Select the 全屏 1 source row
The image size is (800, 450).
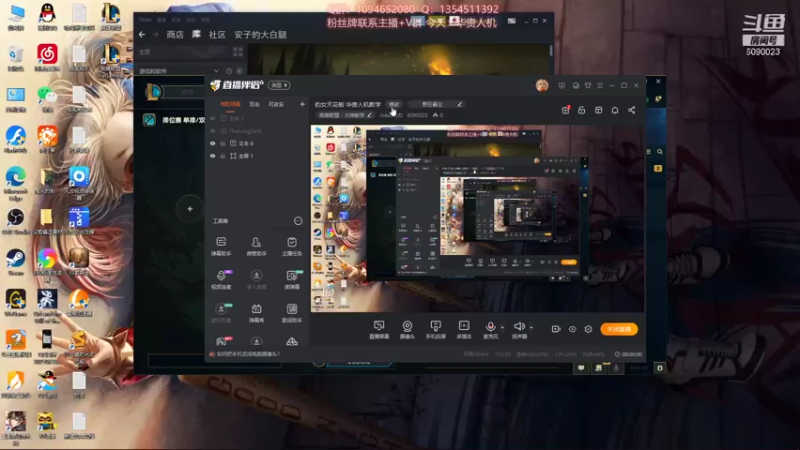pos(256,156)
